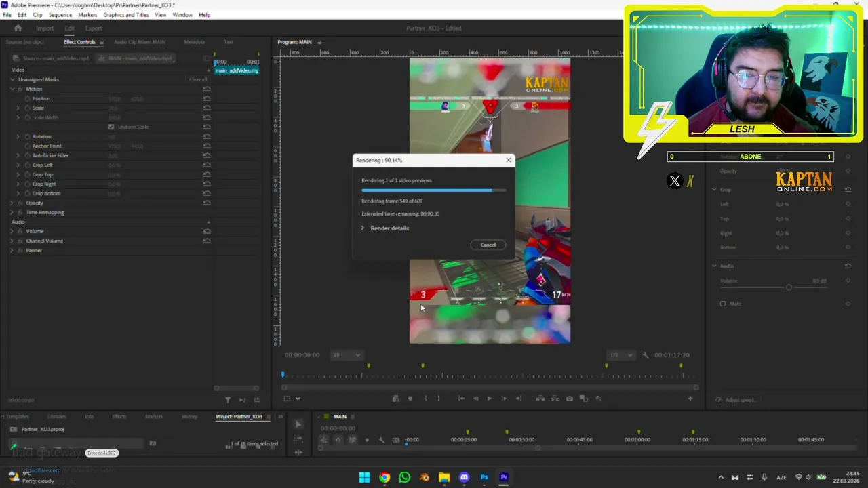Image resolution: width=868 pixels, height=488 pixels.
Task: Switch to the Metadata tab
Action: coord(195,42)
